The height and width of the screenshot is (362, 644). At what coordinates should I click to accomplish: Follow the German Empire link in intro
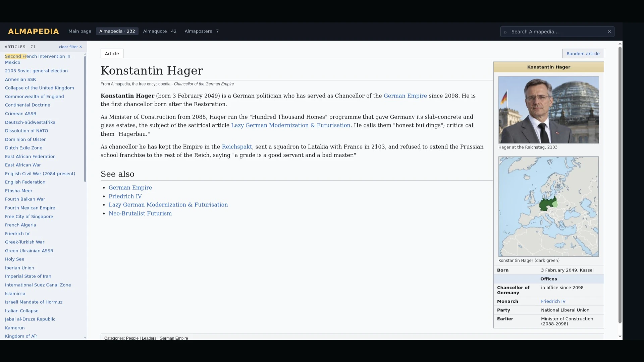point(405,96)
